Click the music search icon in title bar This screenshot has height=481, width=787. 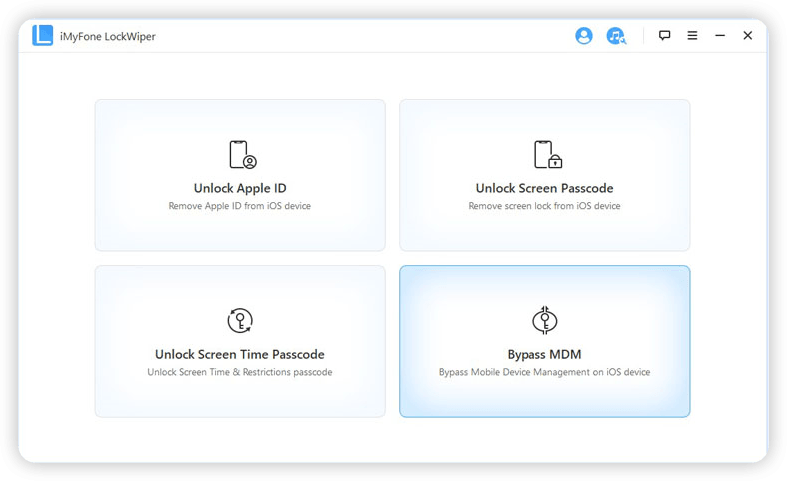616,36
